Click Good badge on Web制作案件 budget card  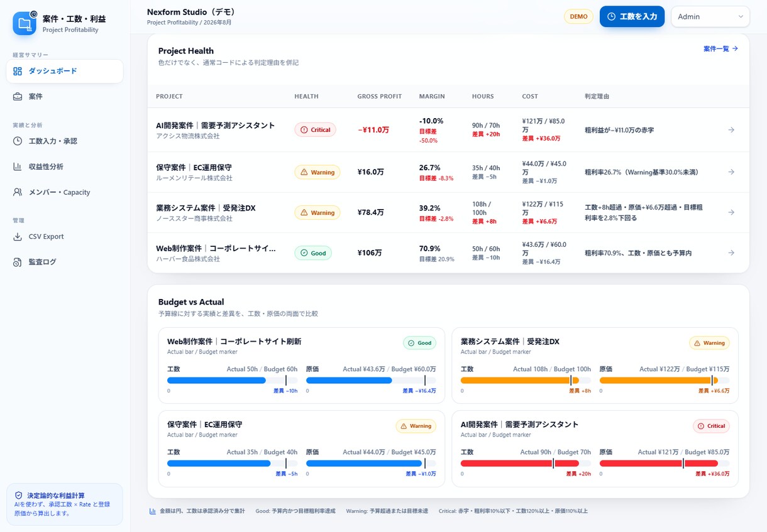420,343
